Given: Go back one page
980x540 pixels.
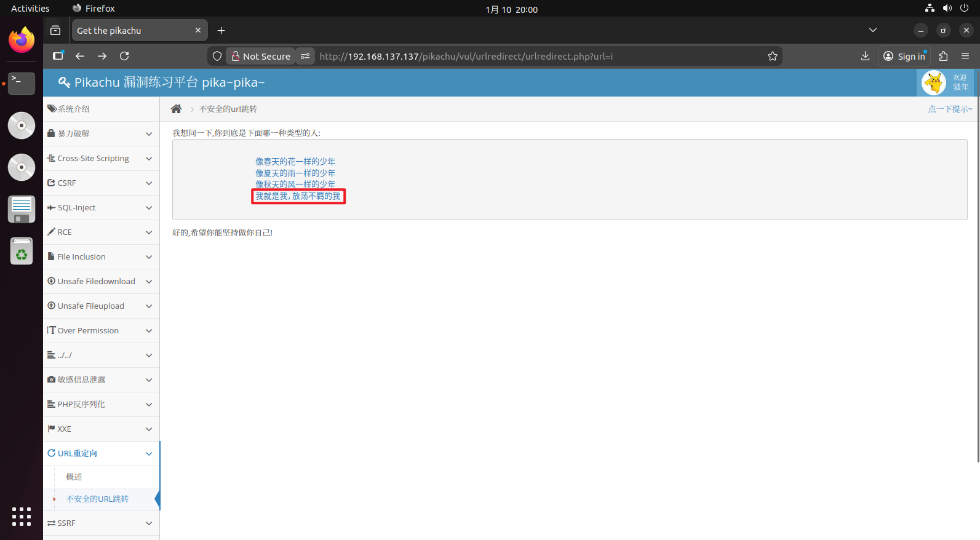Looking at the screenshot, I should [80, 56].
